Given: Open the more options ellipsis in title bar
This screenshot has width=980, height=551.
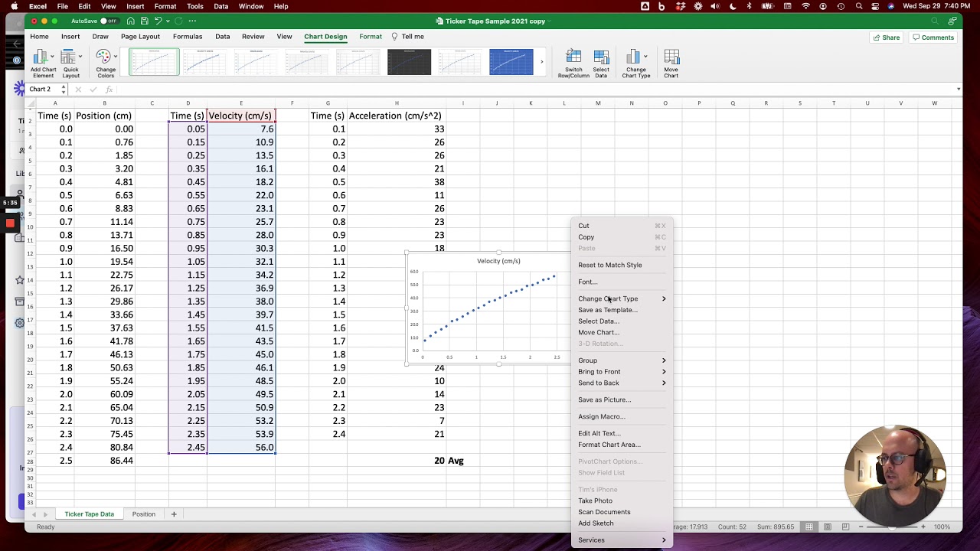Looking at the screenshot, I should 192,21.
